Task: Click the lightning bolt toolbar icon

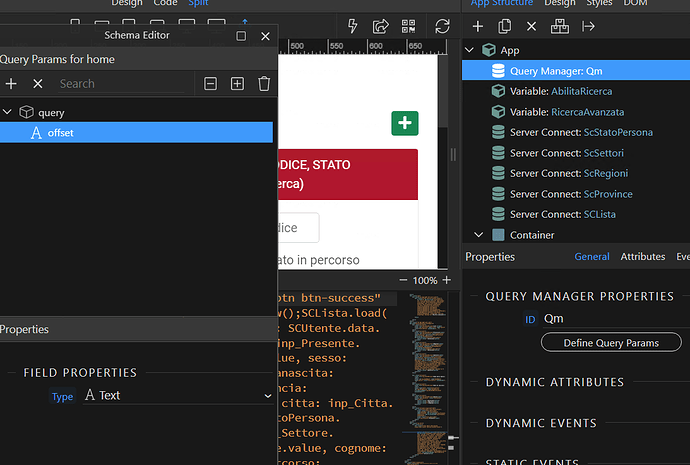Action: point(352,26)
